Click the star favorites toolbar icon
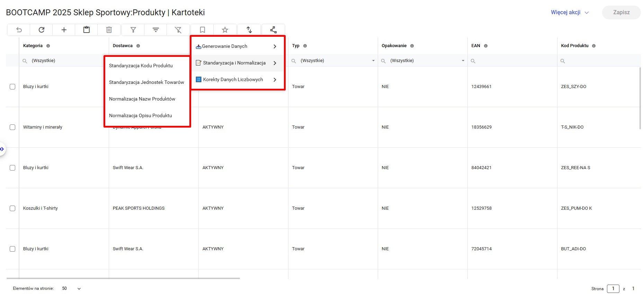Viewport: 644px width, 295px height. click(225, 30)
